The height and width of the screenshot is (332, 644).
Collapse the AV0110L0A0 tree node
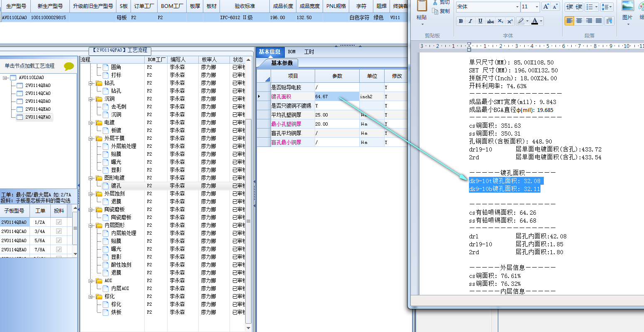pos(5,78)
